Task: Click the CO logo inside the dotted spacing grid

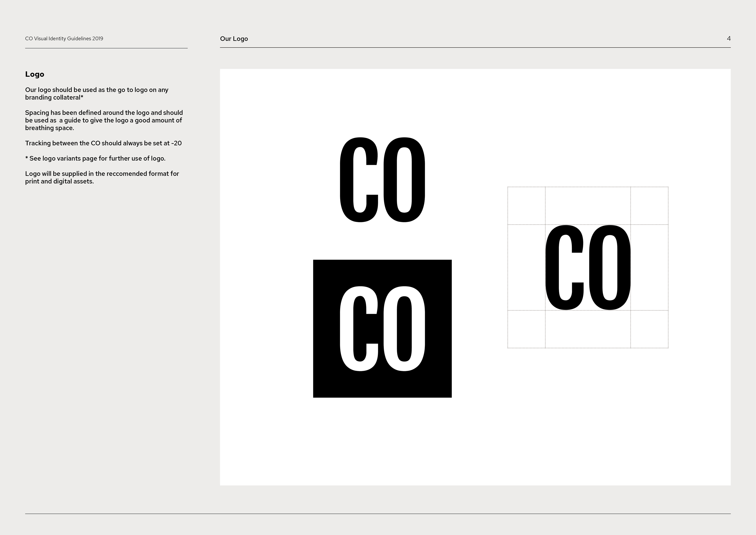Action: (x=588, y=268)
